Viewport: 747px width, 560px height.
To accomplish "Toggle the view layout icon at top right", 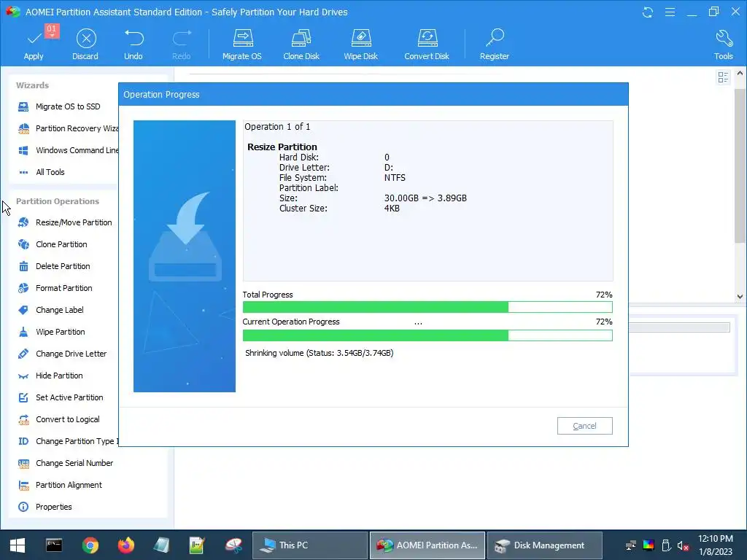I will (x=723, y=77).
